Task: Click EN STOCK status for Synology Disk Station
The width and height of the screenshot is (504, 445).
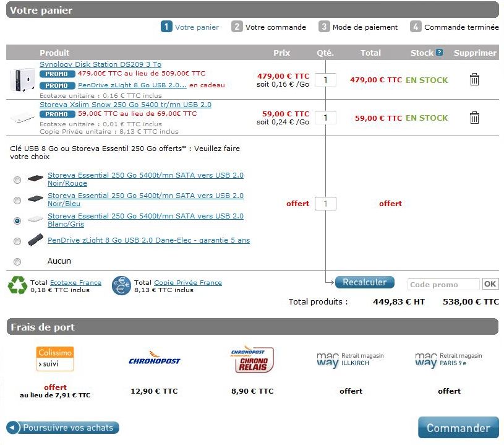Action: 427,80
